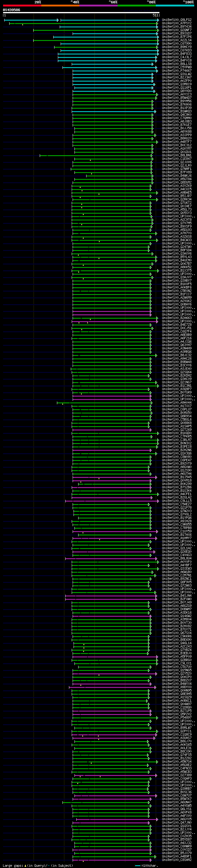Click the UniRef100_A7H7Y0 label

tap(177, 233)
